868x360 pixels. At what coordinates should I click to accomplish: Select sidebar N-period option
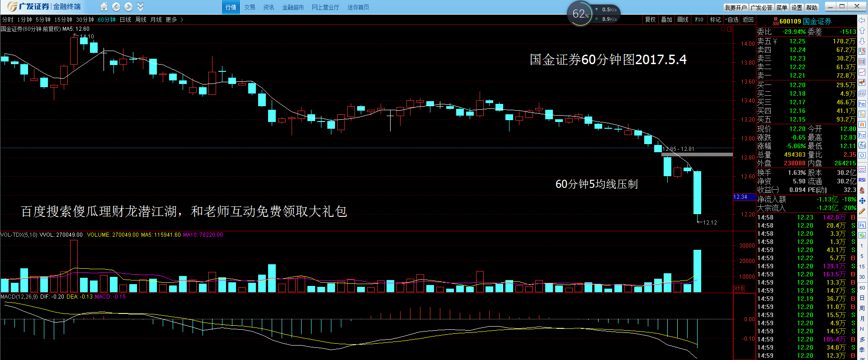[x=862, y=329]
